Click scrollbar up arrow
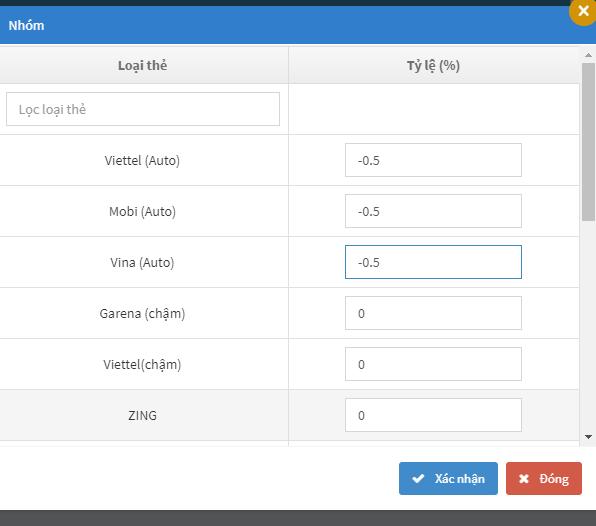596x526 pixels. (x=588, y=55)
